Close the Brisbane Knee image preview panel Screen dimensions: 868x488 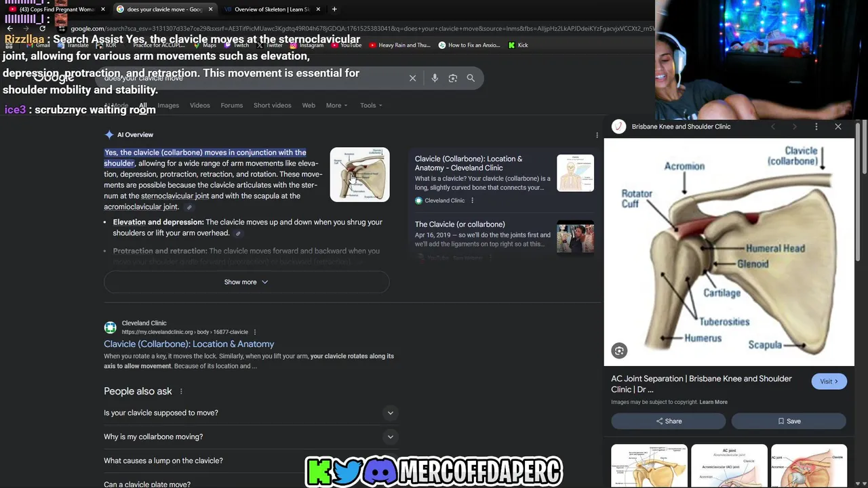click(x=838, y=127)
